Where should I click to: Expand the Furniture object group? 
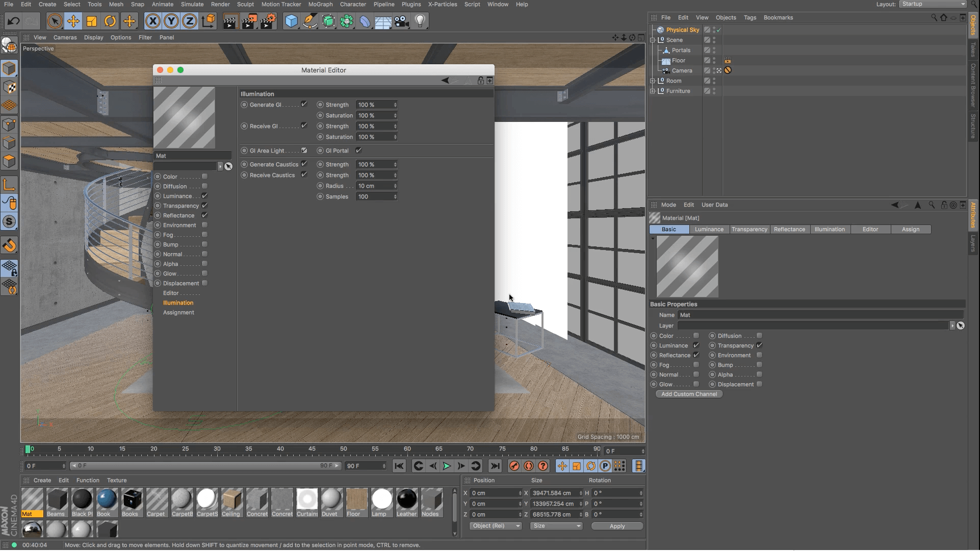(653, 91)
